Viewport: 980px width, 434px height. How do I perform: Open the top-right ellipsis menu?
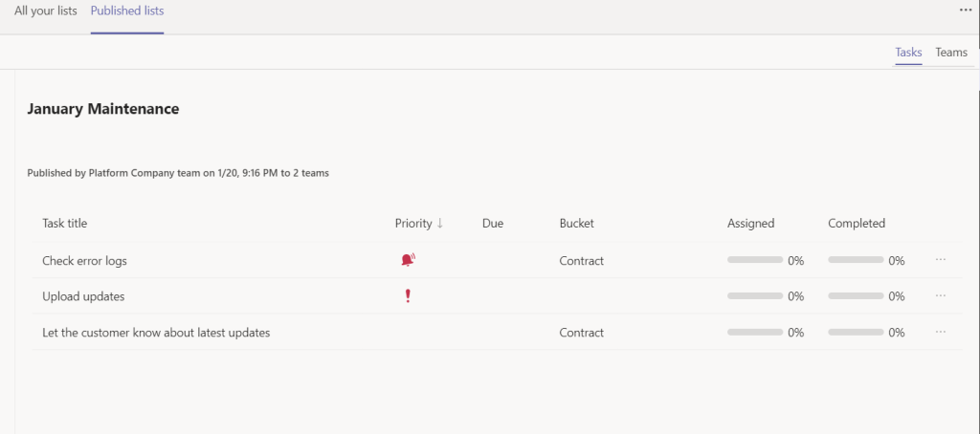coord(965,10)
